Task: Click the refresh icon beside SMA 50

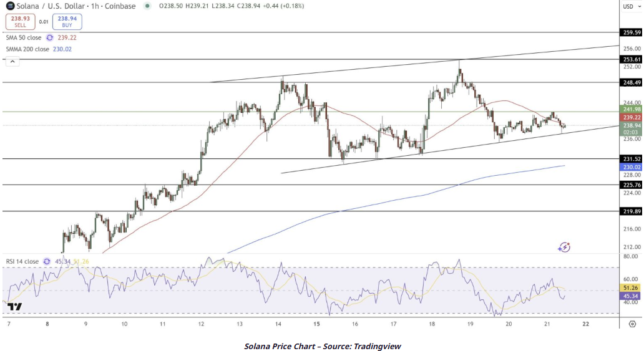Action: (x=50, y=37)
